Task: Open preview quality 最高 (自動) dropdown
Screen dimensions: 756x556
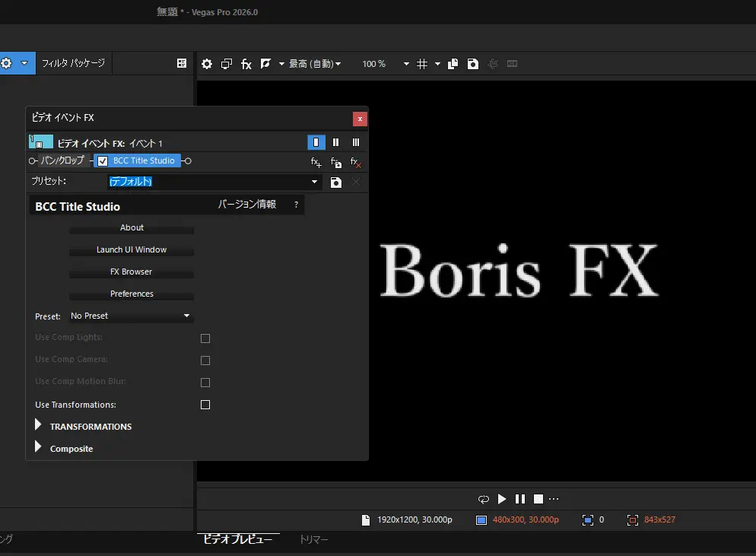Action: (x=315, y=64)
